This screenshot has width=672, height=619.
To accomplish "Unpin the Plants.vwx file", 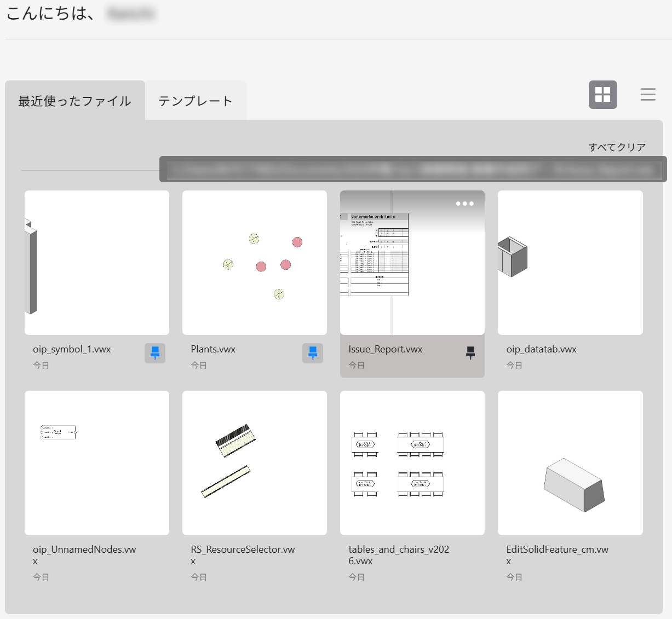I will 313,353.
